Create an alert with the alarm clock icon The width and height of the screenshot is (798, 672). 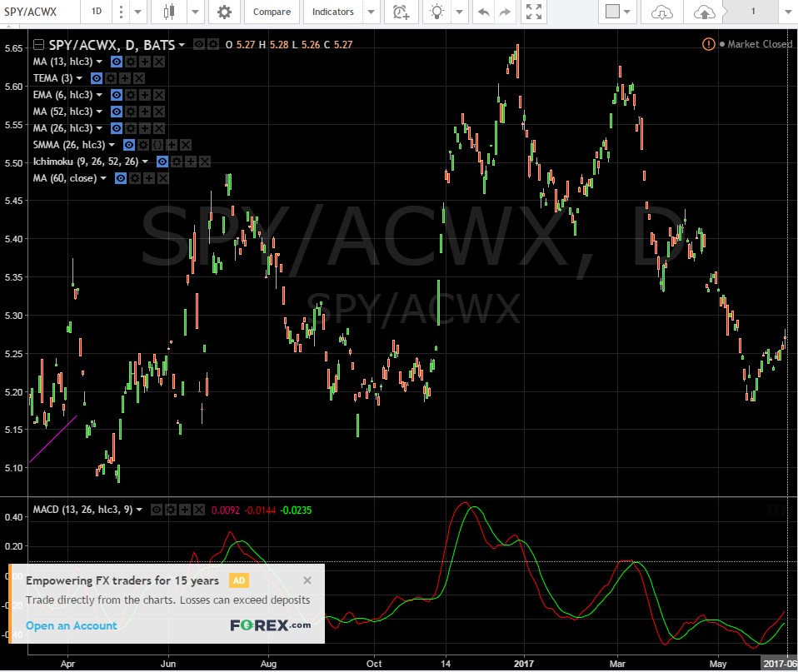coord(401,12)
